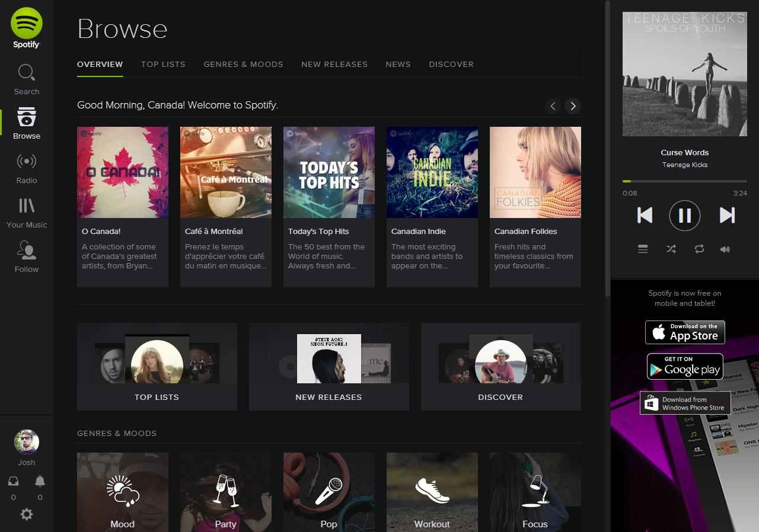Switch to the News tab

(398, 64)
